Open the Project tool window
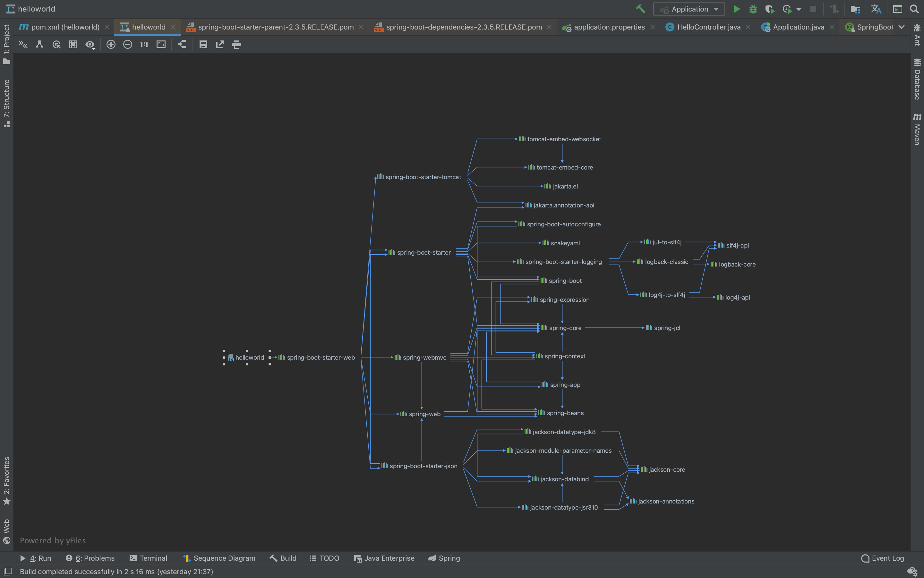 click(x=6, y=44)
